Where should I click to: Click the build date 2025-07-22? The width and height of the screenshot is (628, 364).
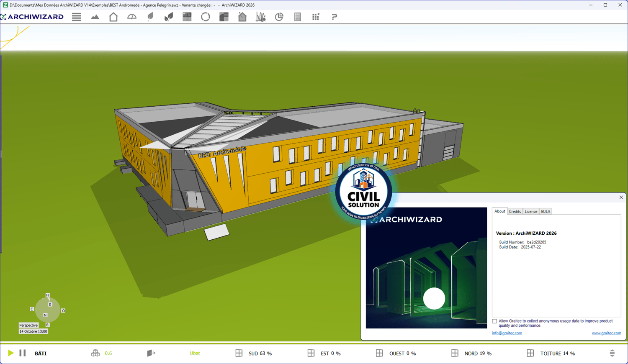click(x=531, y=247)
